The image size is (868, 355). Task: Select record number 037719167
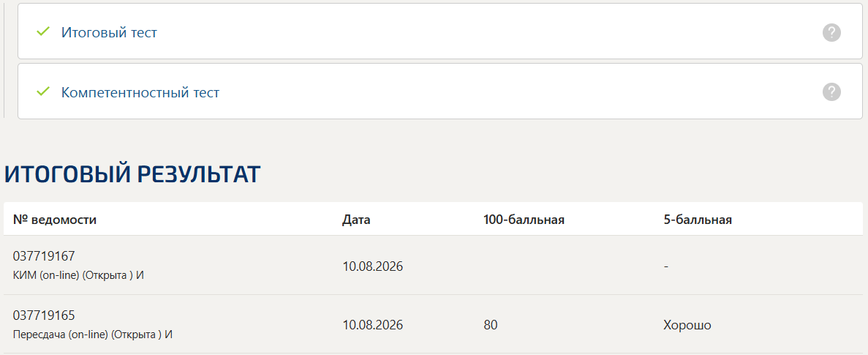[x=44, y=256]
